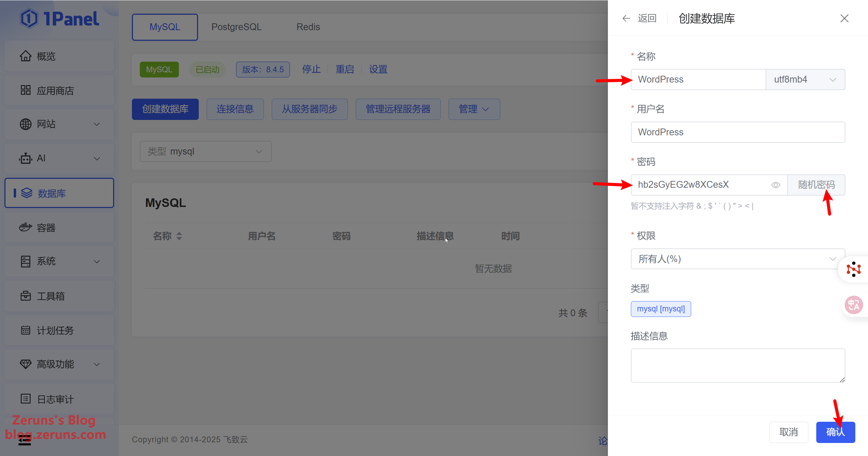Click the 返回 link in drawer header
The height and width of the screenshot is (456, 868).
coord(647,19)
